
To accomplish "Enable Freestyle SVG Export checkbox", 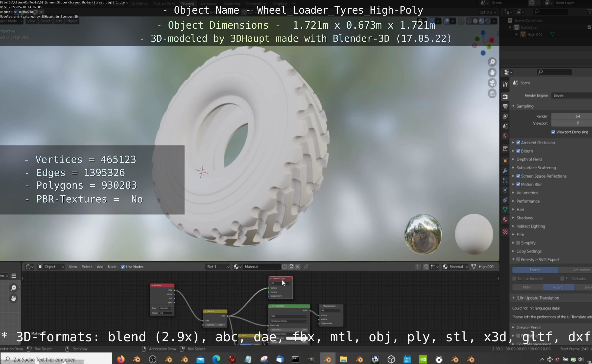I will [x=518, y=260].
